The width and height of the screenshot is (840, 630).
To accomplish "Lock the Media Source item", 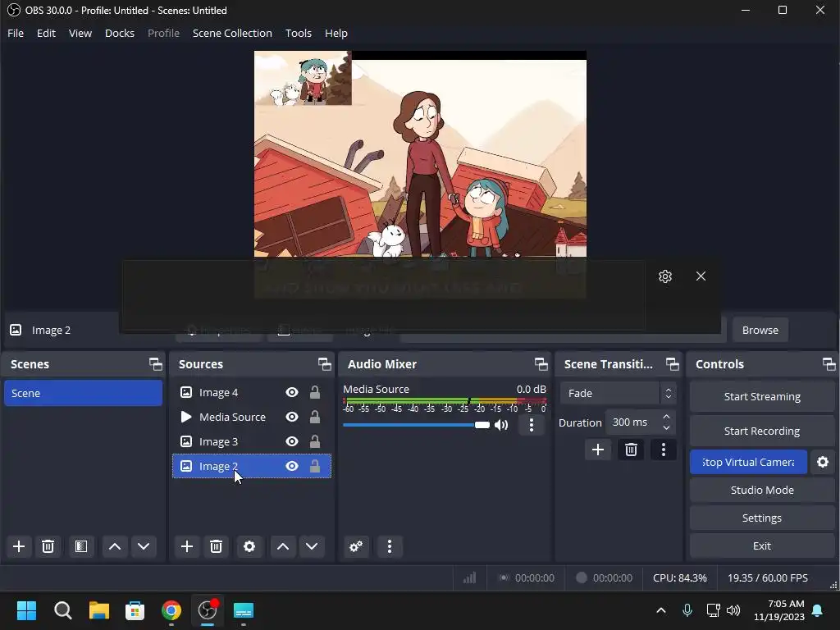I will point(315,417).
